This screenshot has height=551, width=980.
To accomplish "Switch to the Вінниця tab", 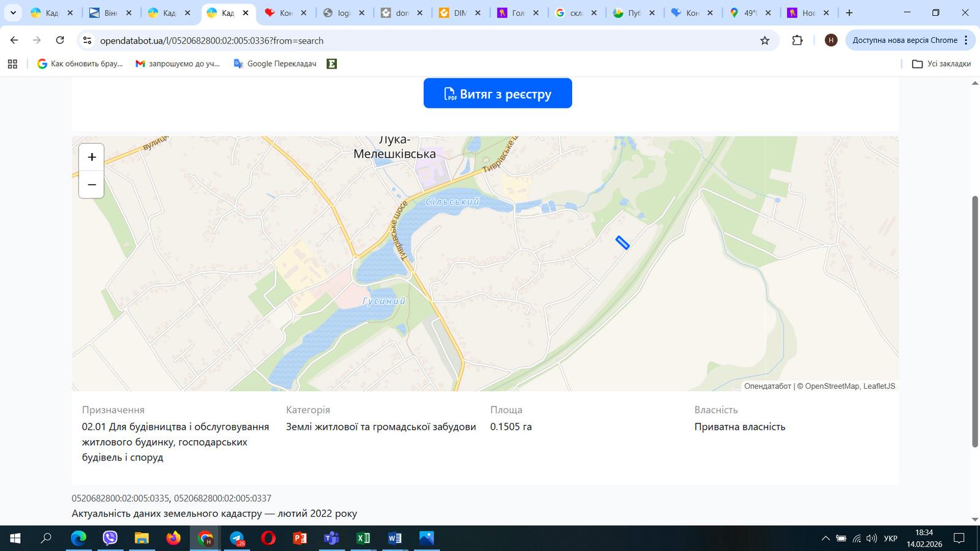I will [109, 12].
